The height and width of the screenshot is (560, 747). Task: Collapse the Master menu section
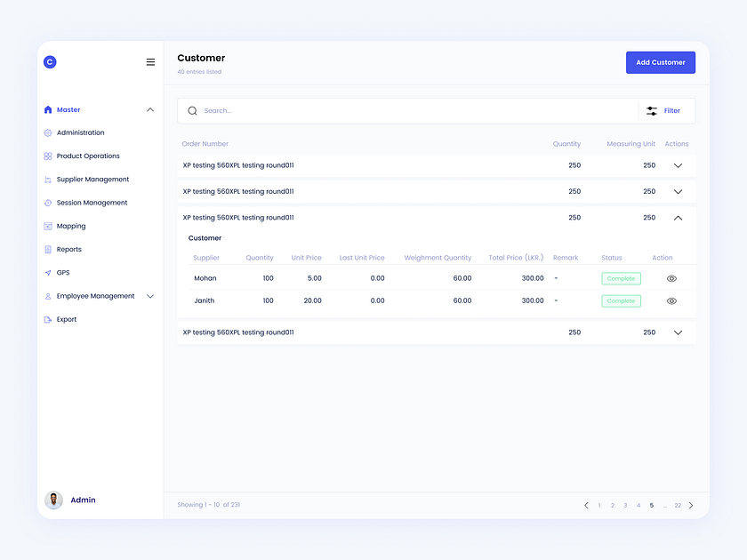pyautogui.click(x=150, y=109)
